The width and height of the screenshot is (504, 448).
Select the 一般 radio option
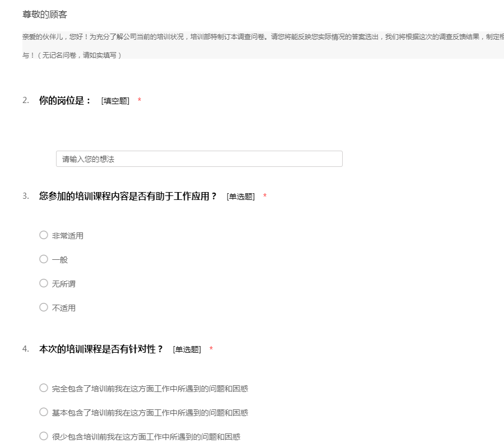[x=44, y=259]
